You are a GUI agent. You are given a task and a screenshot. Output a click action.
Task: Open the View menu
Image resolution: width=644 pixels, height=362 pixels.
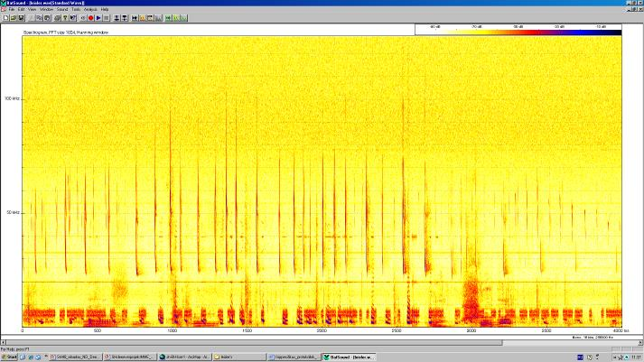click(x=32, y=9)
